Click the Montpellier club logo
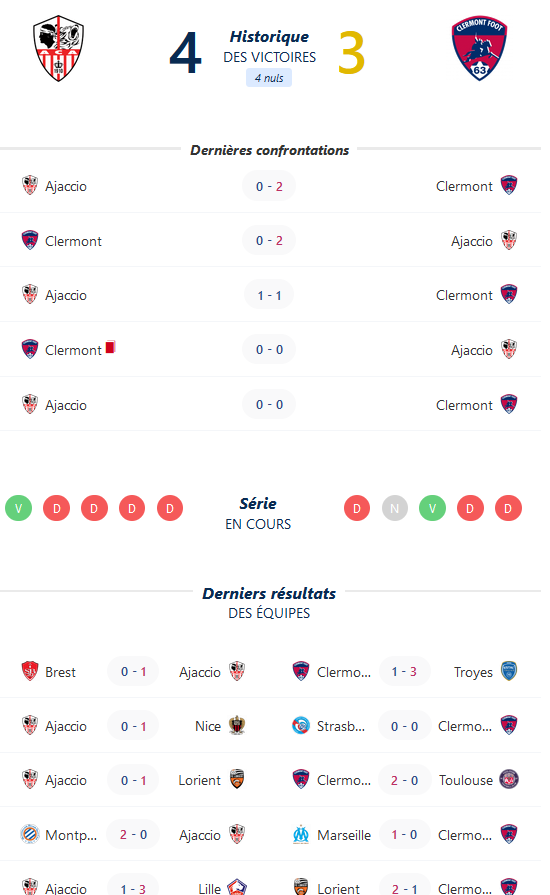The height and width of the screenshot is (895, 550). pos(30,834)
